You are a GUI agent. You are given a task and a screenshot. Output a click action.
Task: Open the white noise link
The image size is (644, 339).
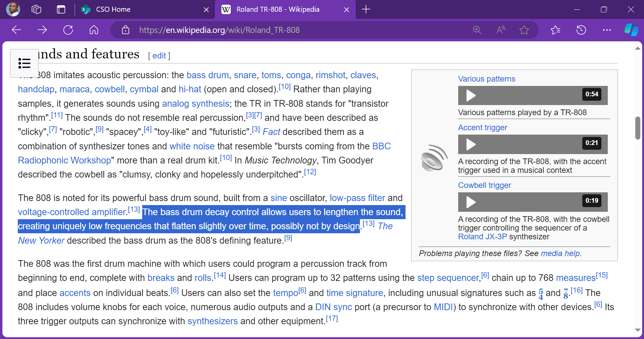(192, 146)
